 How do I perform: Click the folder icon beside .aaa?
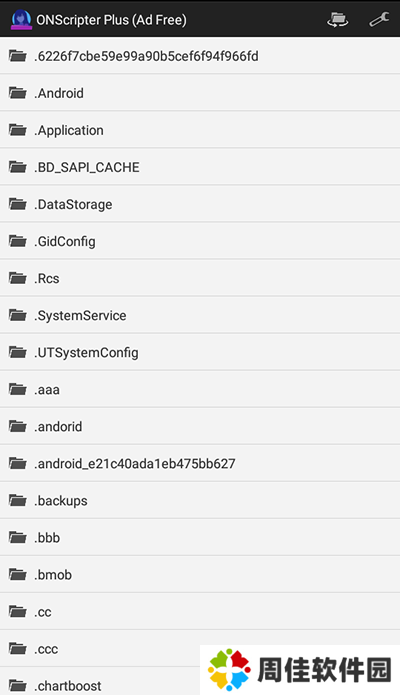pos(18,390)
